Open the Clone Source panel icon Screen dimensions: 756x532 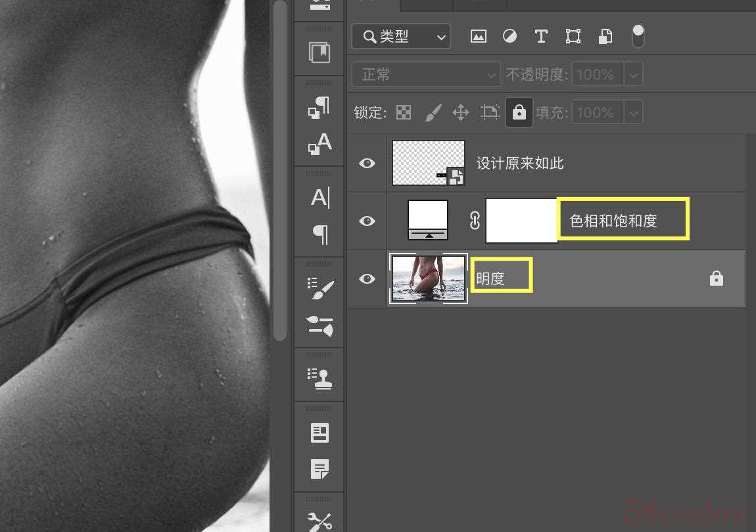[x=319, y=378]
